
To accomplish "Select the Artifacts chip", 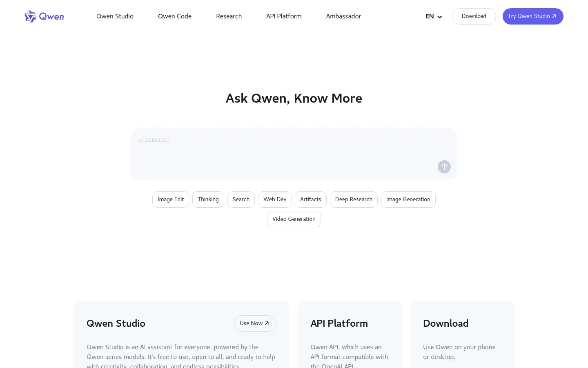I will click(311, 200).
